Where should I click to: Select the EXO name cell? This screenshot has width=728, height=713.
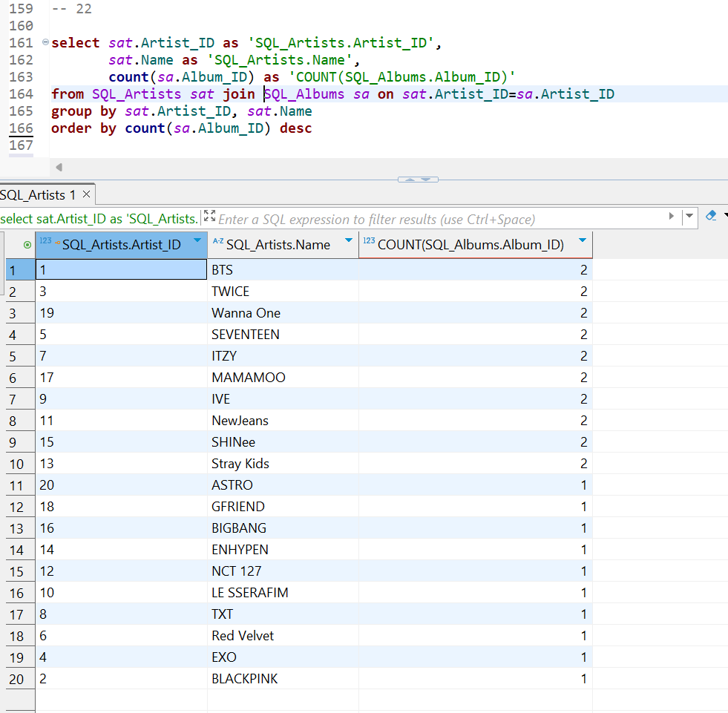tap(283, 657)
